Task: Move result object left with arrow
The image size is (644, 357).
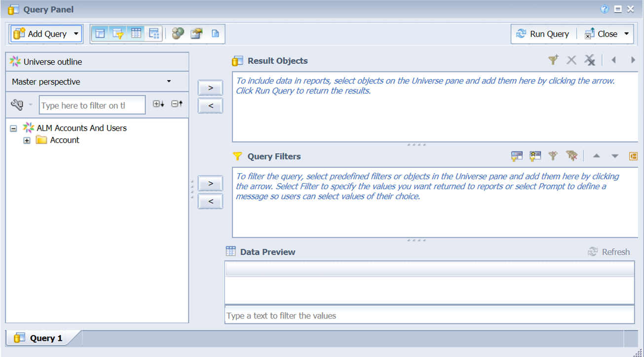Action: (x=614, y=60)
